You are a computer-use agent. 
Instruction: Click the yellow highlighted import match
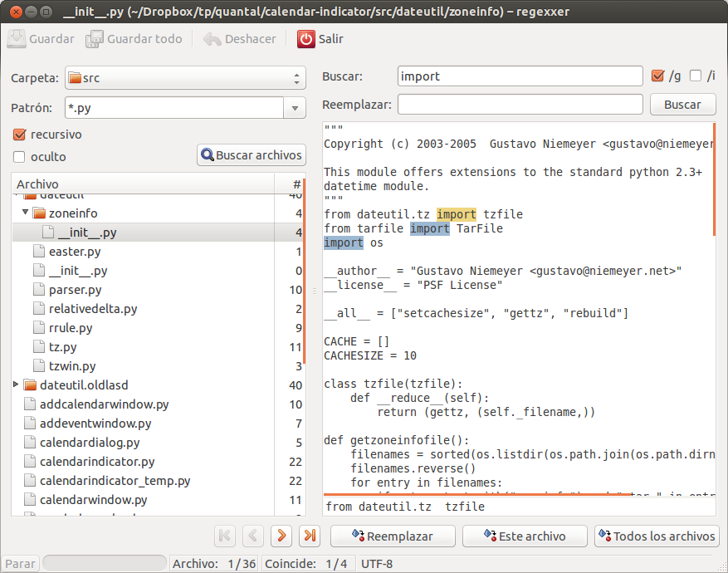pos(456,214)
